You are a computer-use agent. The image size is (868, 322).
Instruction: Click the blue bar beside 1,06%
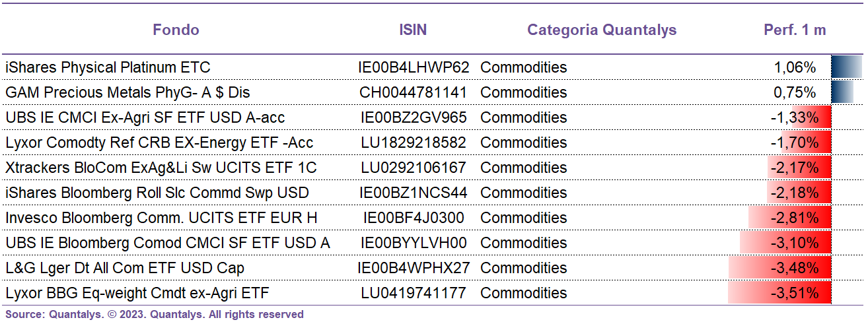pos(847,67)
